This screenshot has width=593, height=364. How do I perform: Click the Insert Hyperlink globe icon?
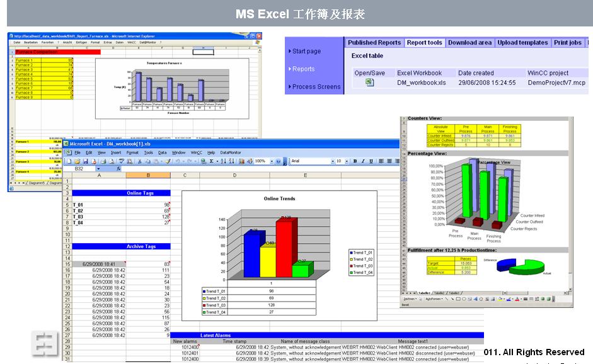(203, 161)
